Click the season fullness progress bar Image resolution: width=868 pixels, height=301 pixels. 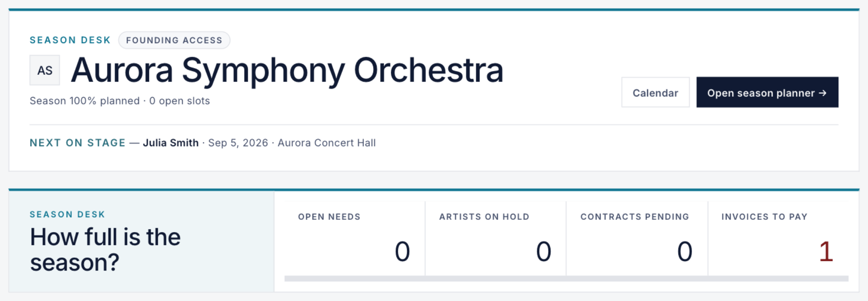[x=567, y=279]
